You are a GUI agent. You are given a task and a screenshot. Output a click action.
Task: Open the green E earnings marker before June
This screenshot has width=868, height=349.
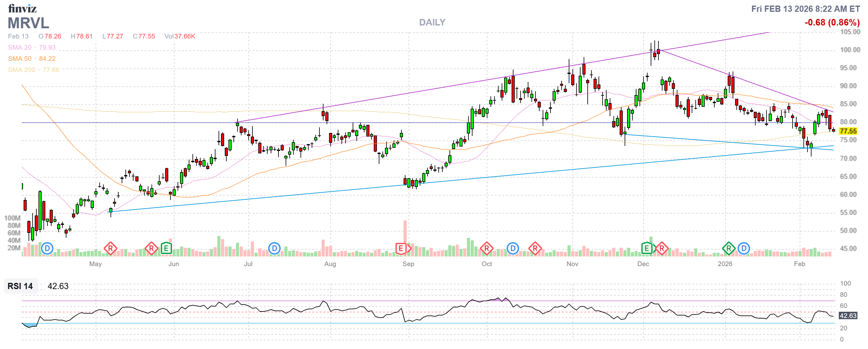pyautogui.click(x=166, y=249)
